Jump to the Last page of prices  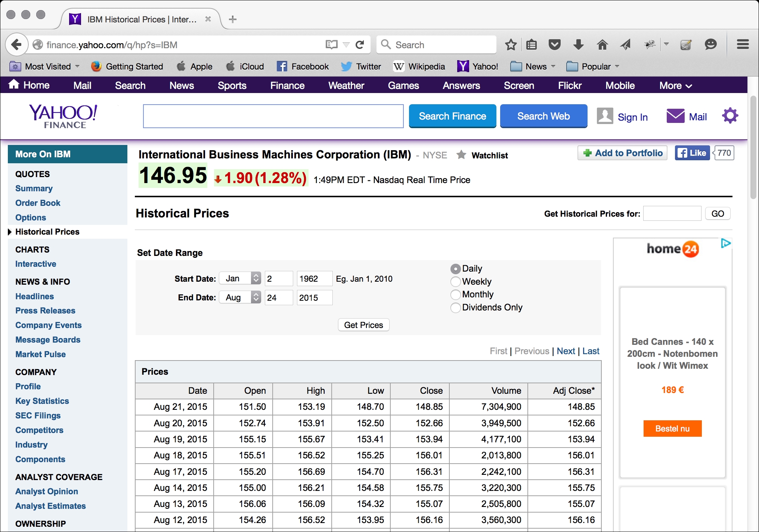[x=591, y=351]
